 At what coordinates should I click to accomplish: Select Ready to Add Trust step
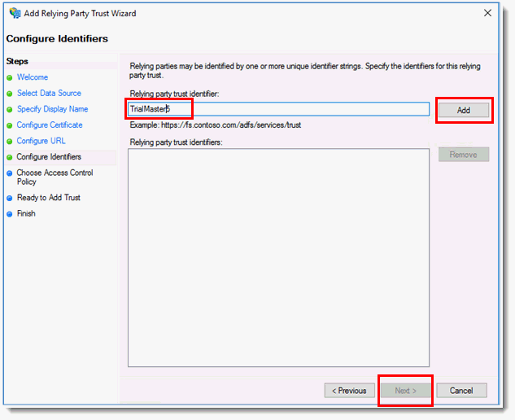pyautogui.click(x=48, y=198)
